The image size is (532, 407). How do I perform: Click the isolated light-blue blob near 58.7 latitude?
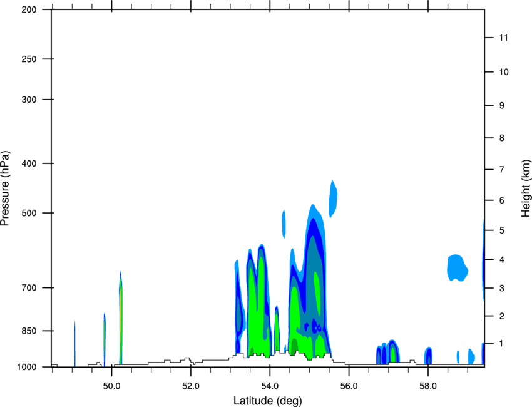pos(458,268)
